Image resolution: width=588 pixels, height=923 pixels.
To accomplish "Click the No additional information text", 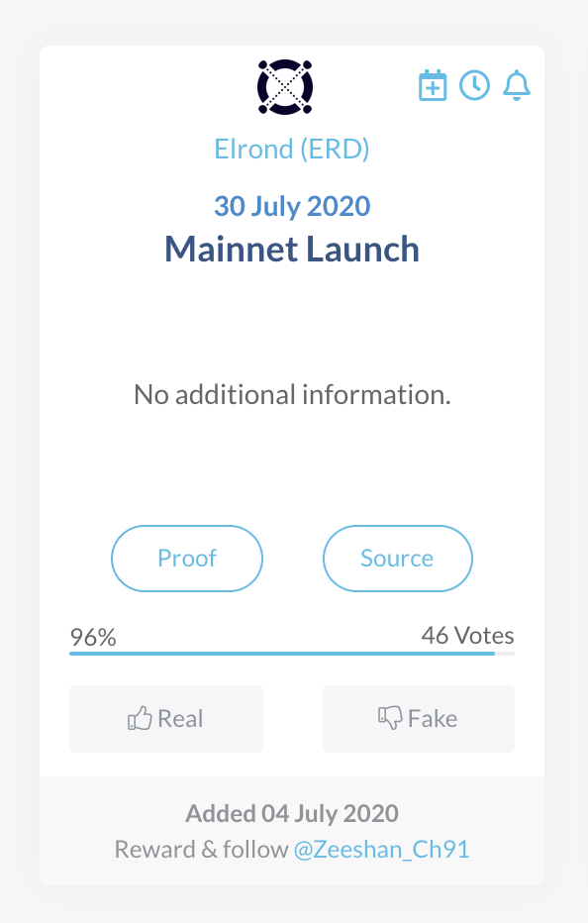I will 292,394.
